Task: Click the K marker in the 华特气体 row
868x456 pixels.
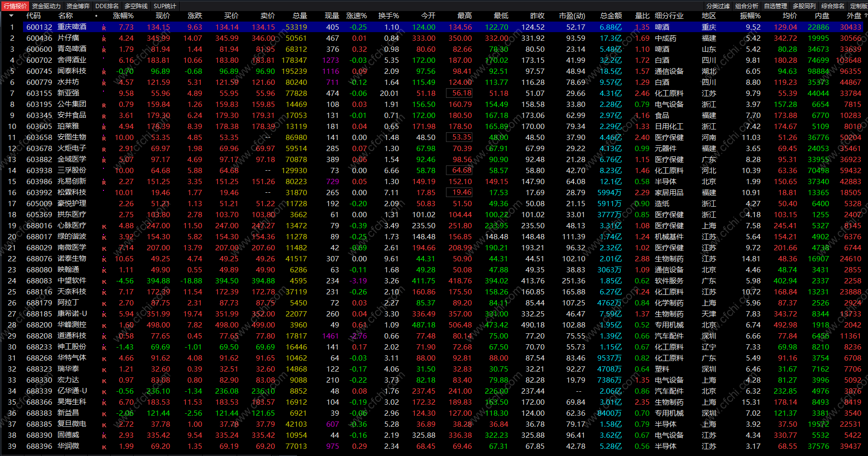Action: (x=104, y=359)
